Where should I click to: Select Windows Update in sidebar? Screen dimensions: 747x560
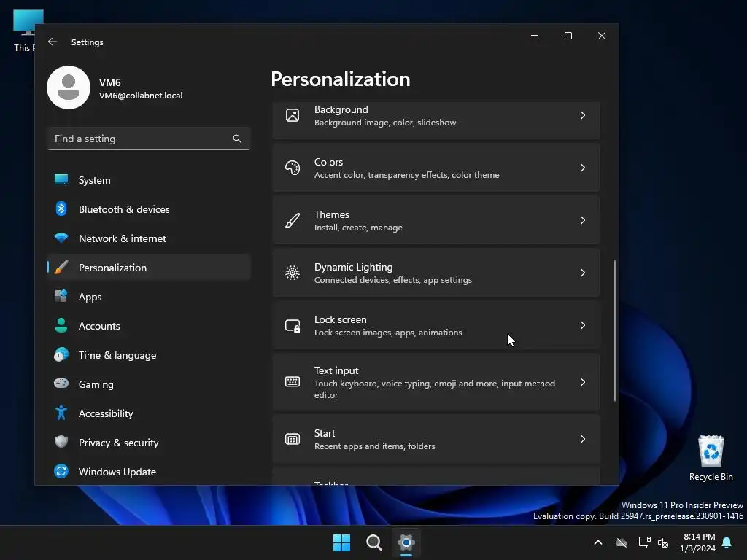click(x=149, y=472)
